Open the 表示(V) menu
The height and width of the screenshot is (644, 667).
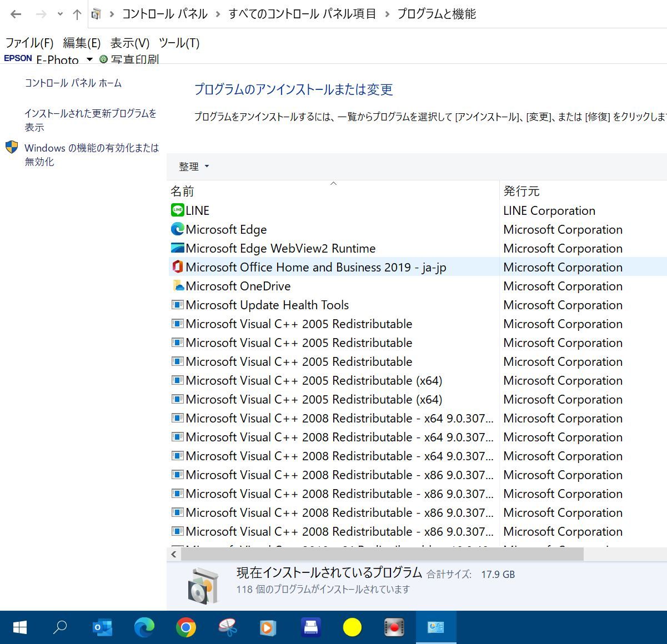(x=130, y=43)
